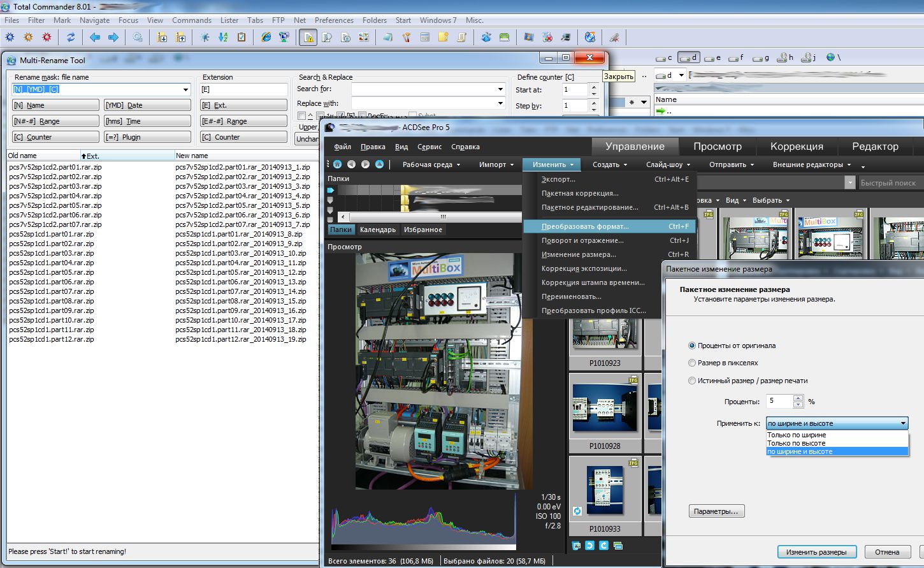
Task: Expand the 'Применить к' combo box
Action: [903, 423]
